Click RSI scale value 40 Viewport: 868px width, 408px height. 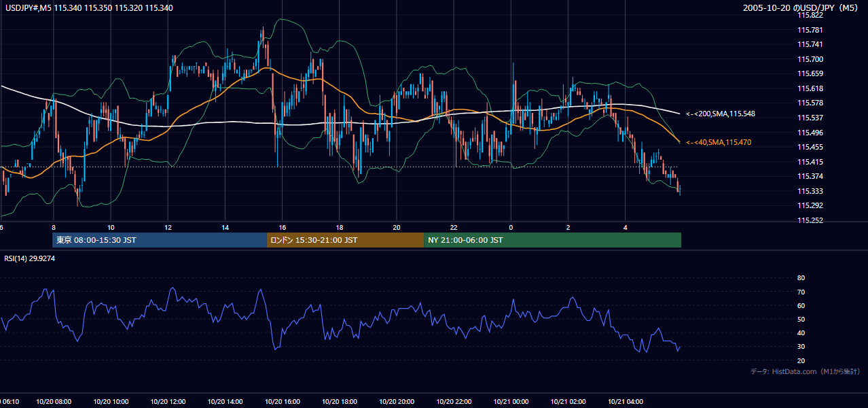pos(801,333)
